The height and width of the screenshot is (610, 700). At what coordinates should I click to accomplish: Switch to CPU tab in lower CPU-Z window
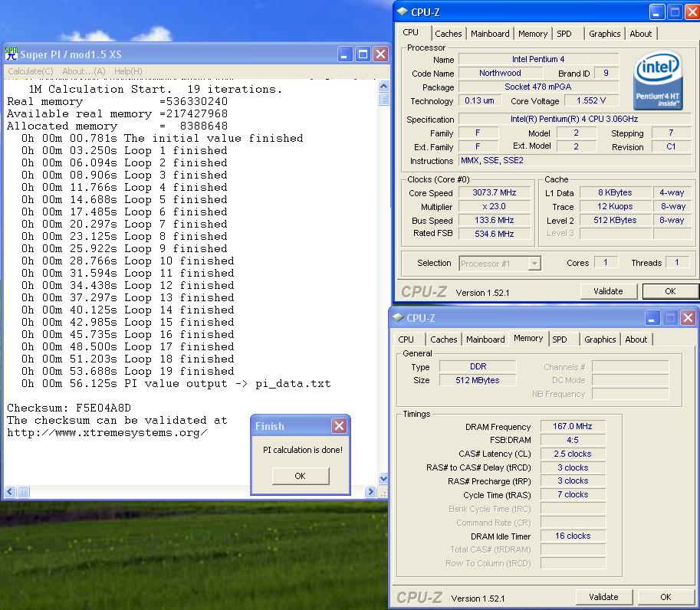[406, 339]
